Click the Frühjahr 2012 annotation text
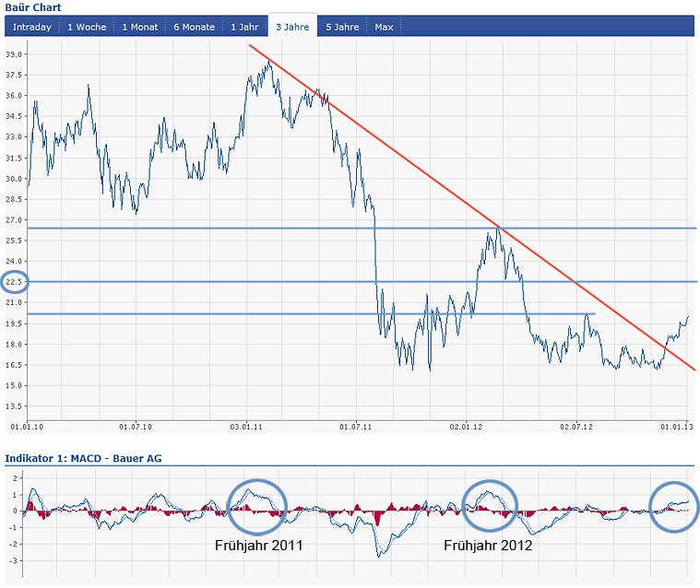Viewport: 700px width, 588px height. click(488, 546)
